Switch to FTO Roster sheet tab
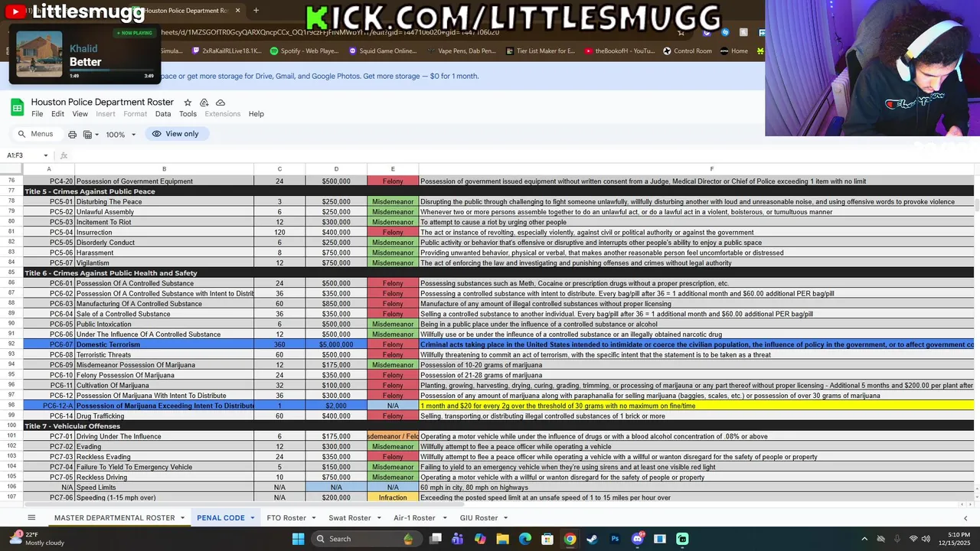The height and width of the screenshot is (551, 980). click(x=286, y=518)
